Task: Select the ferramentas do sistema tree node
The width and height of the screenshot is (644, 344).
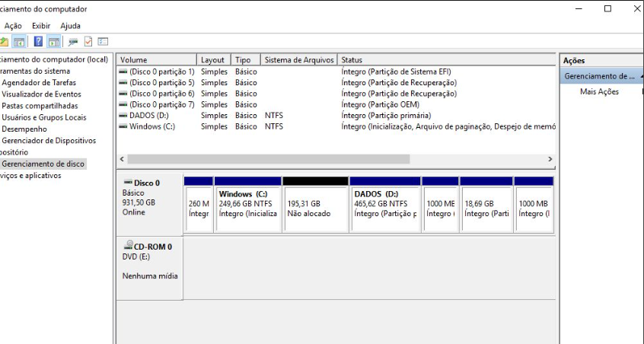Action: pos(35,71)
